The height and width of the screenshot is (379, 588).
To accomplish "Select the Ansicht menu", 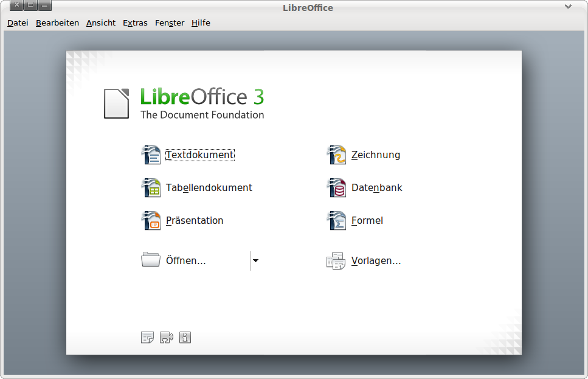I will pyautogui.click(x=101, y=23).
